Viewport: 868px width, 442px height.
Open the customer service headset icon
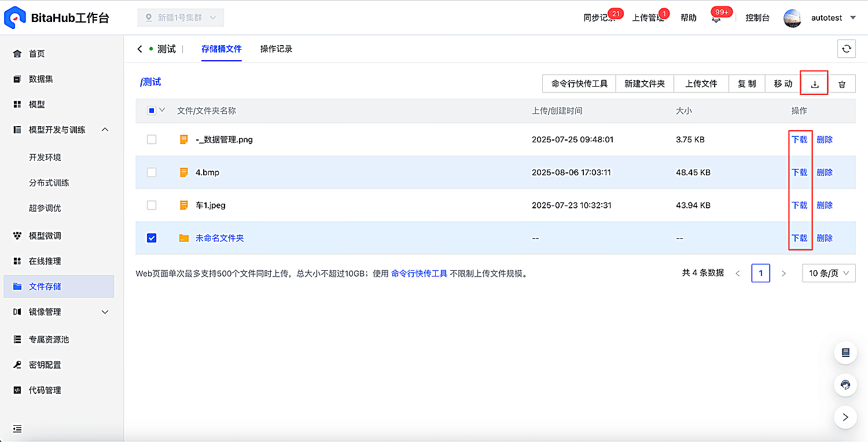(845, 385)
